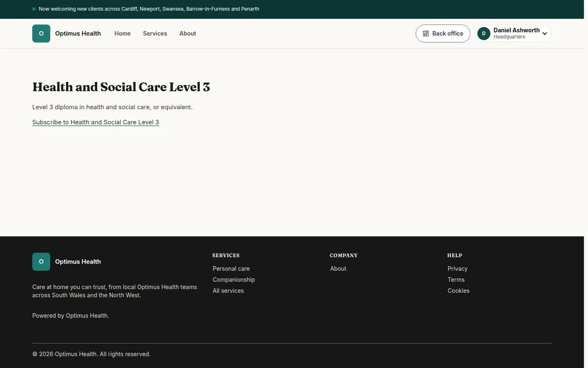
Task: Open Personal care footer link
Action: (231, 268)
